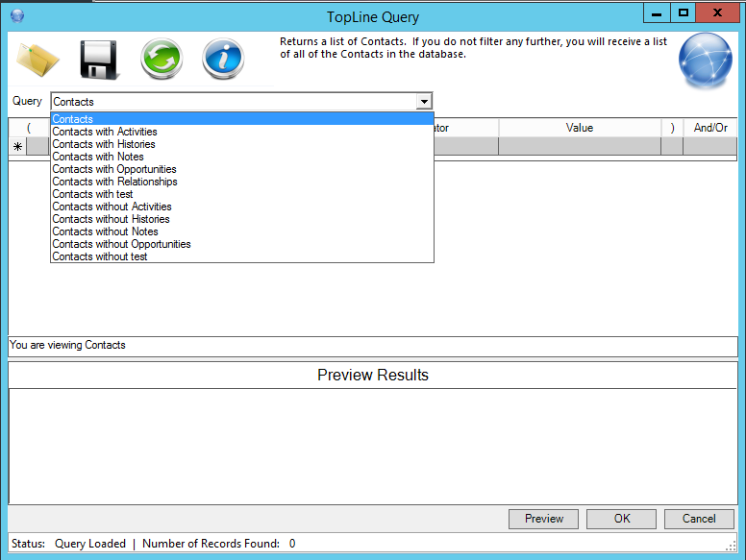Select 'Contacts' highlighted list option

(242, 119)
